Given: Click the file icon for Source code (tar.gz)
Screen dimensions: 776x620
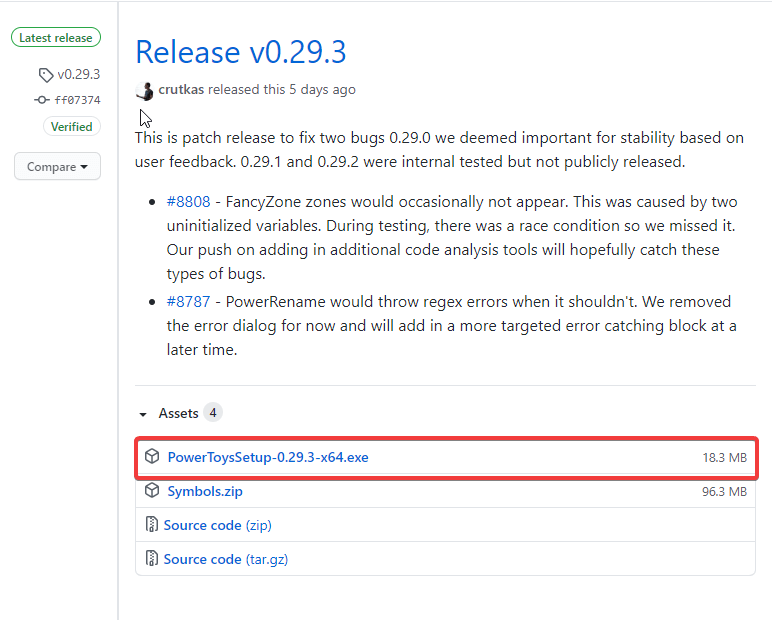Looking at the screenshot, I should point(152,559).
